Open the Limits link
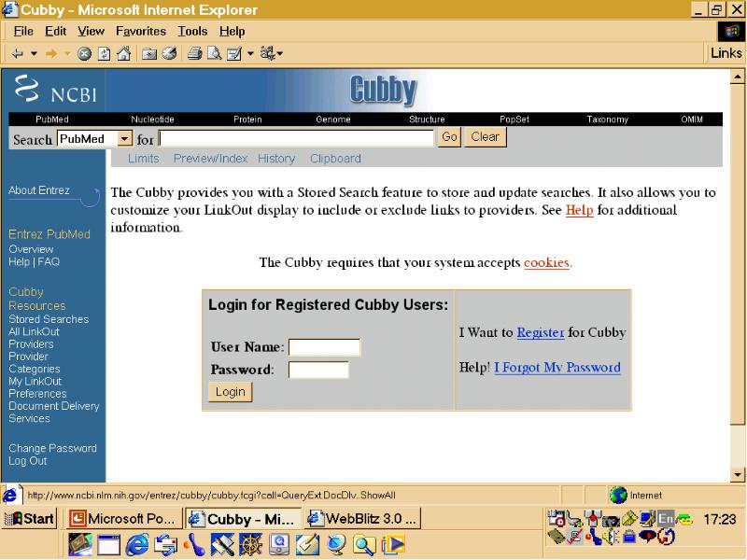Screen dimensions: 747x560 144,159
